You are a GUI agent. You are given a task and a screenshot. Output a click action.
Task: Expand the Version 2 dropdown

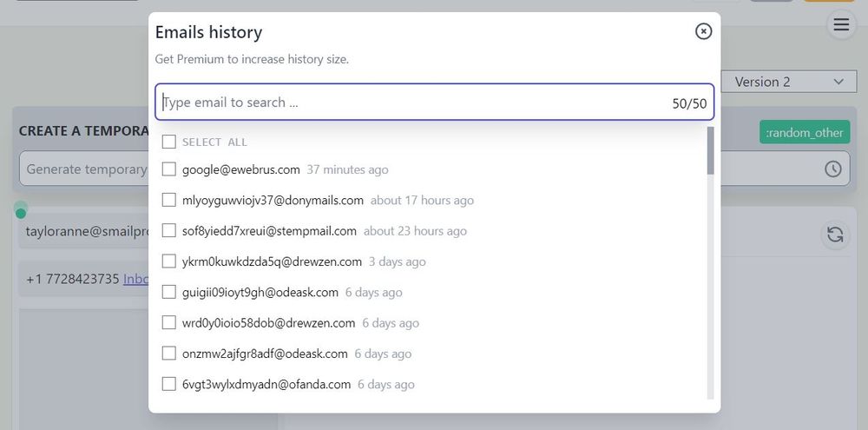tap(789, 82)
